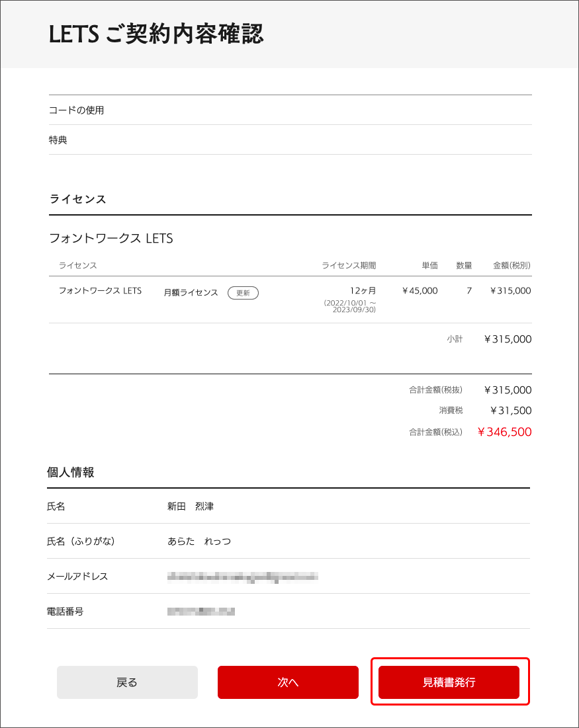Click the blurred 電話番号 value
This screenshot has height=728, width=579.
point(201,612)
